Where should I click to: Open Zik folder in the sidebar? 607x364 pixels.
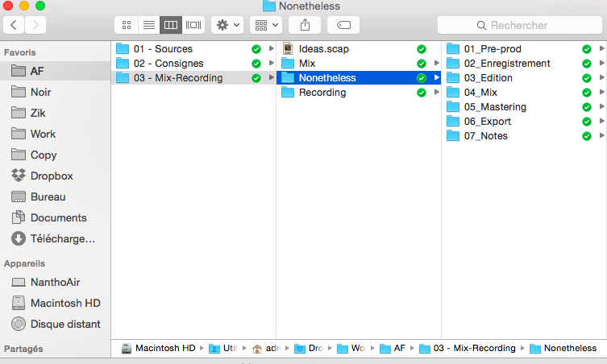coord(56,113)
